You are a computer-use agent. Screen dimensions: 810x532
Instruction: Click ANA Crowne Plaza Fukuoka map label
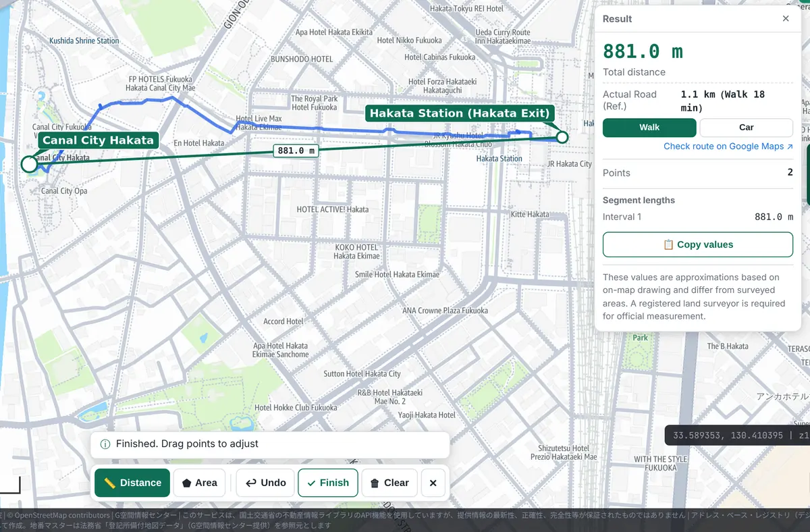(445, 311)
